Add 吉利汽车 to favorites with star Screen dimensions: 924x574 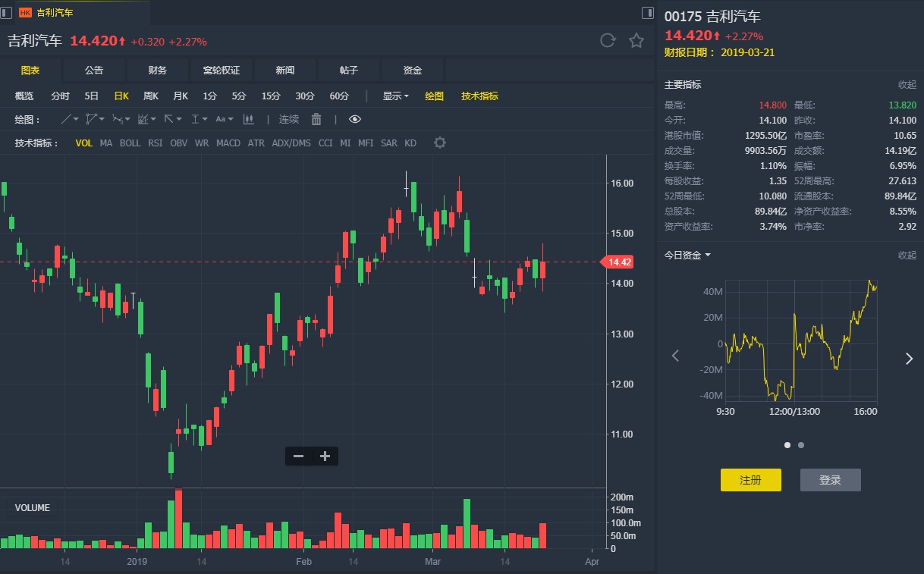coord(636,41)
